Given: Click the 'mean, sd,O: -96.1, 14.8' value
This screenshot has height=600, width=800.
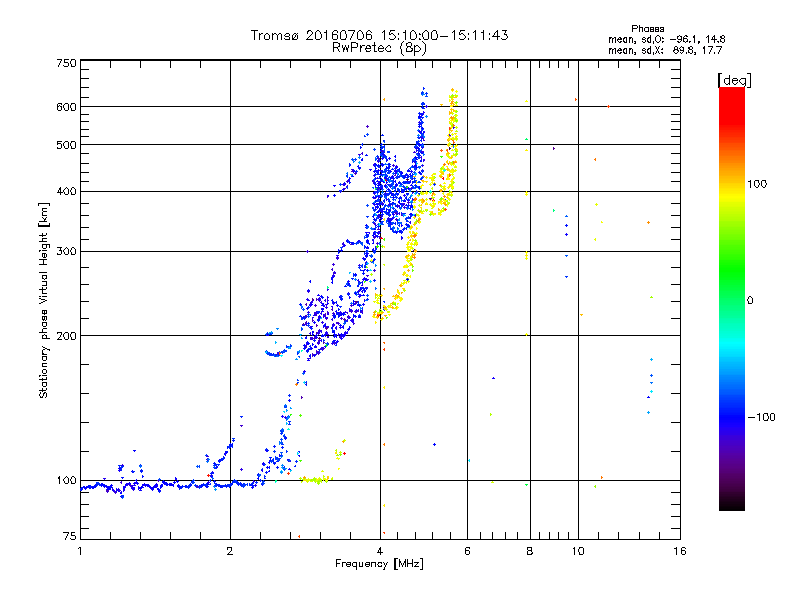Looking at the screenshot, I should 666,39.
